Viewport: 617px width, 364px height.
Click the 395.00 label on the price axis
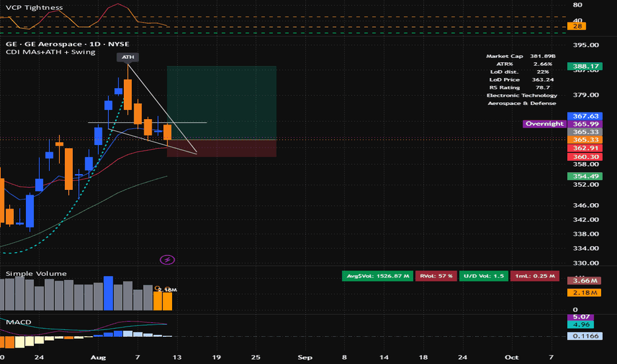pos(585,45)
